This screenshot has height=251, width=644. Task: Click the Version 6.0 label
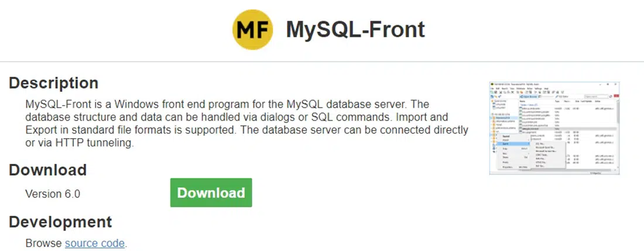click(x=53, y=194)
